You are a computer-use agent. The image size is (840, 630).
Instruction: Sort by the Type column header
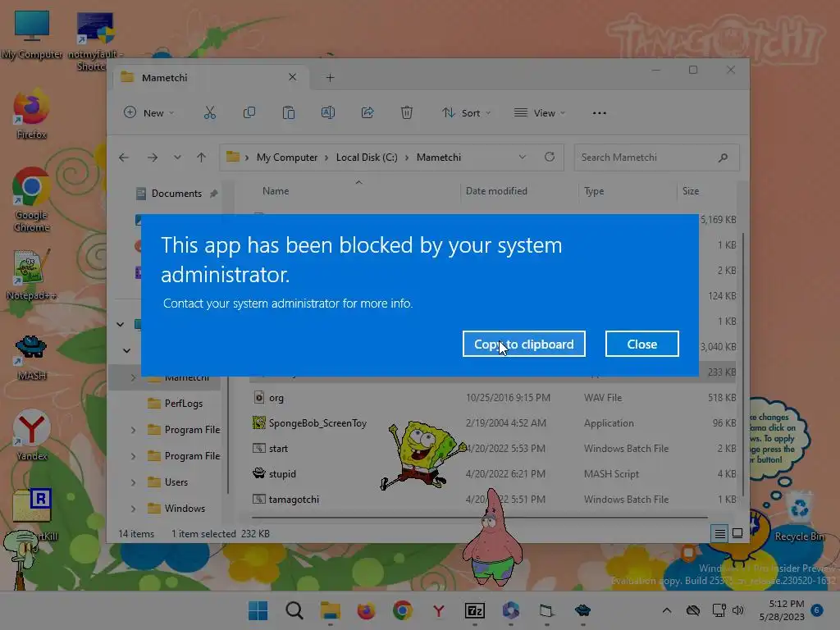[x=594, y=191]
